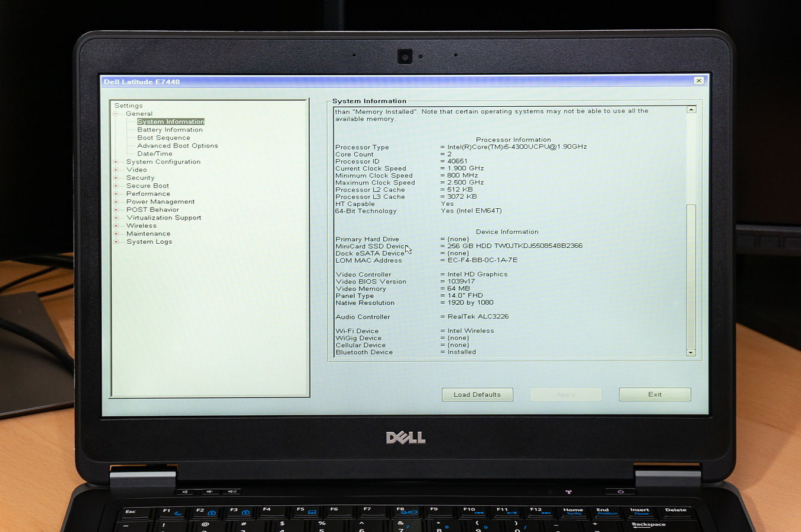Click the Video BIOS Version value 1039v17

[x=461, y=281]
